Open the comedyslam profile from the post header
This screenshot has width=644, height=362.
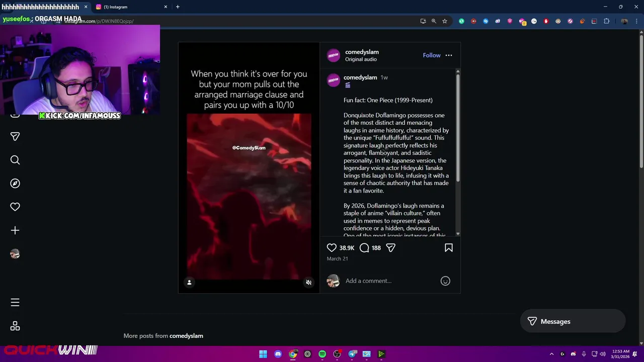362,52
